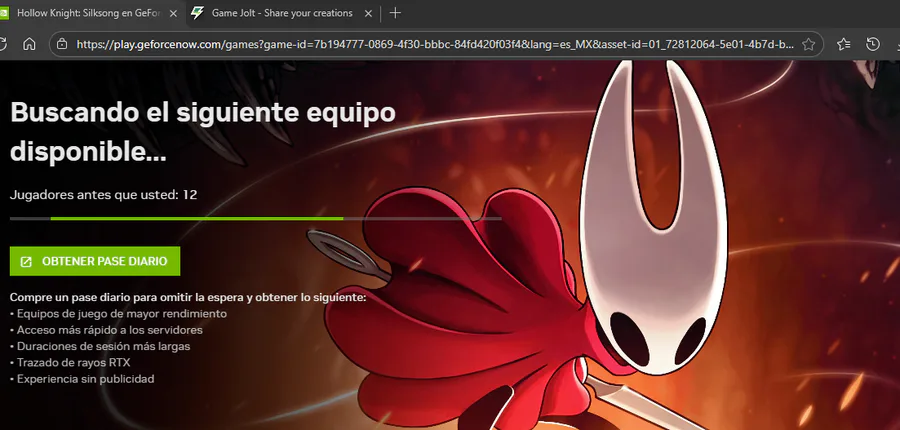Click the green queue progress bar

(197, 218)
